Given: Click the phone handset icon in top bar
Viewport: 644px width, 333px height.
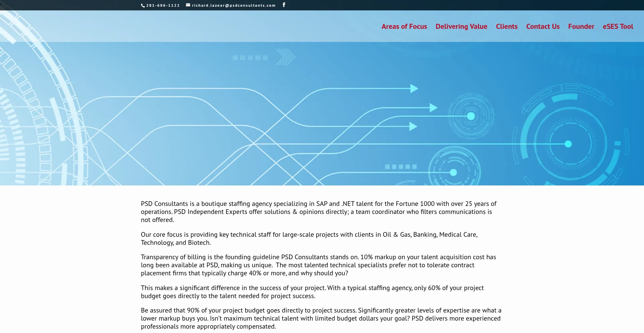Looking at the screenshot, I should 143,5.
